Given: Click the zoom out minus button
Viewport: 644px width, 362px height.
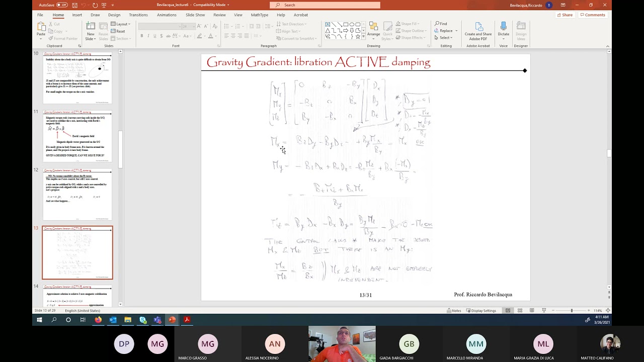Looking at the screenshot, I should pos(553,310).
